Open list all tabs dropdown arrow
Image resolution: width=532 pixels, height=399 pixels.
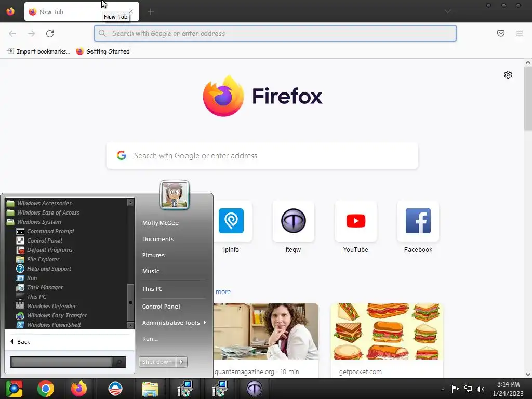(448, 11)
